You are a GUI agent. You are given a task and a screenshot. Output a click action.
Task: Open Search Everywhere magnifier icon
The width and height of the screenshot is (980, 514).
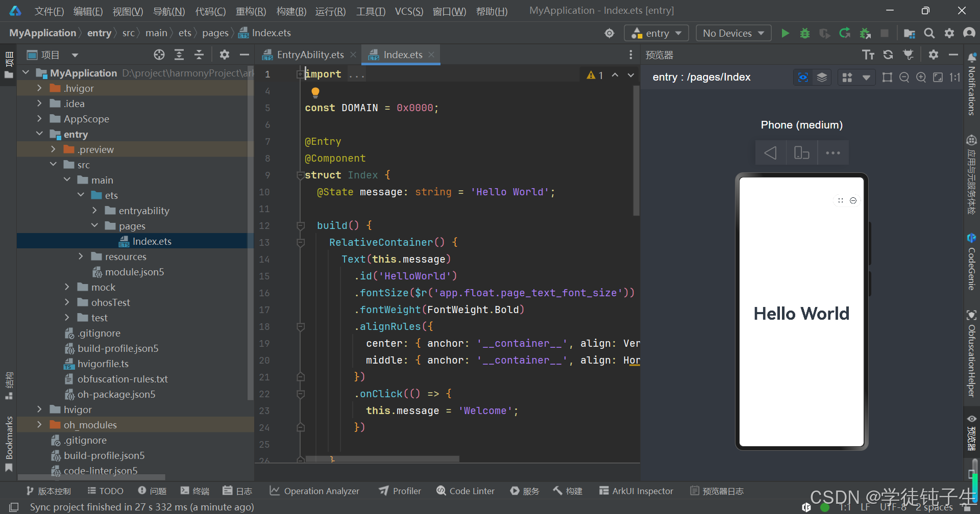pyautogui.click(x=929, y=33)
